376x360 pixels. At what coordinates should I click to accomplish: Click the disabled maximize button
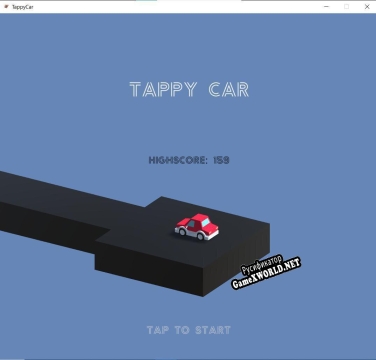[x=347, y=7]
